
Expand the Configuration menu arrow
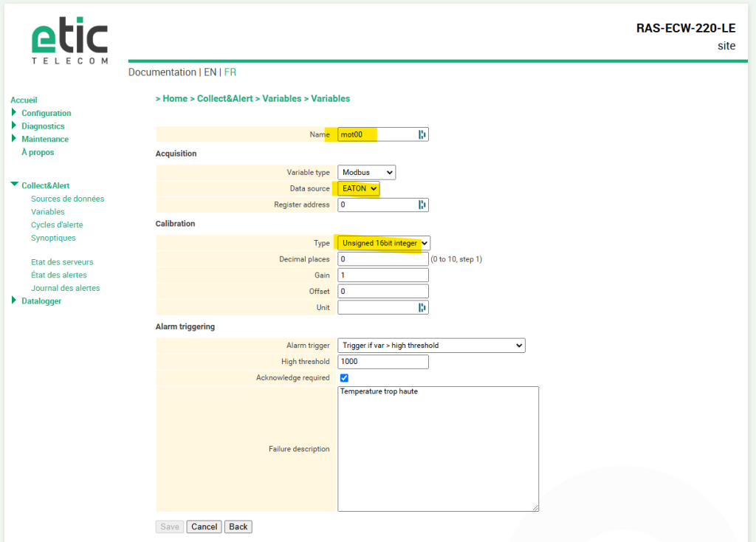coord(14,112)
